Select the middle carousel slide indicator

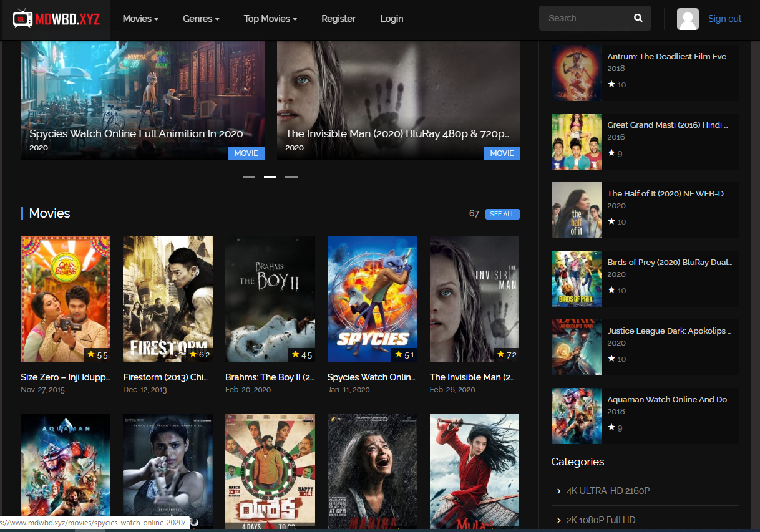[270, 177]
